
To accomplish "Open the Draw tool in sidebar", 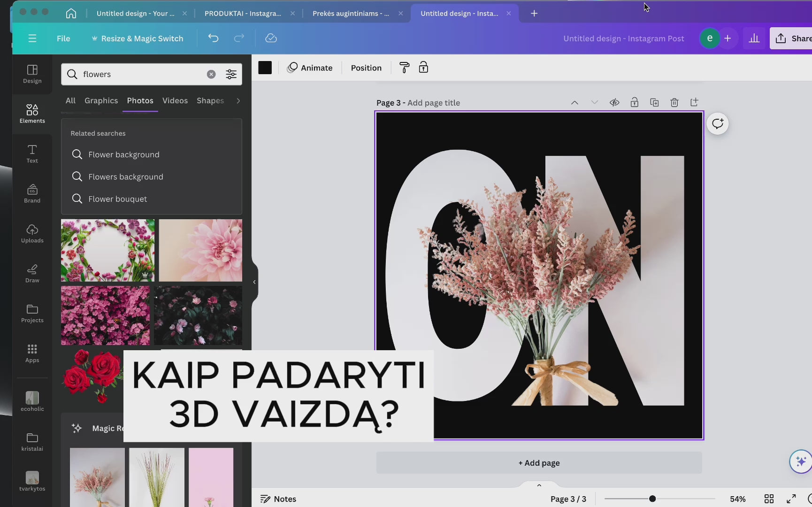I will click(32, 273).
